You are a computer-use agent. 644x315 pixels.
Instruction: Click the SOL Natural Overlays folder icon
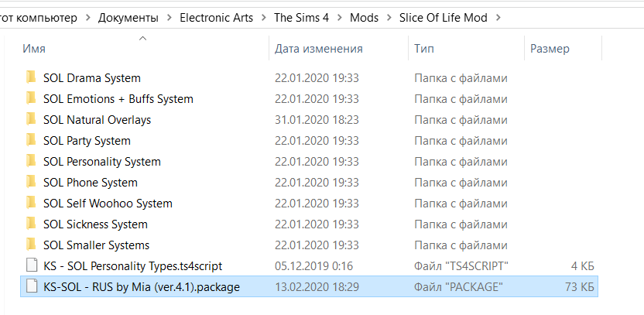tap(31, 119)
